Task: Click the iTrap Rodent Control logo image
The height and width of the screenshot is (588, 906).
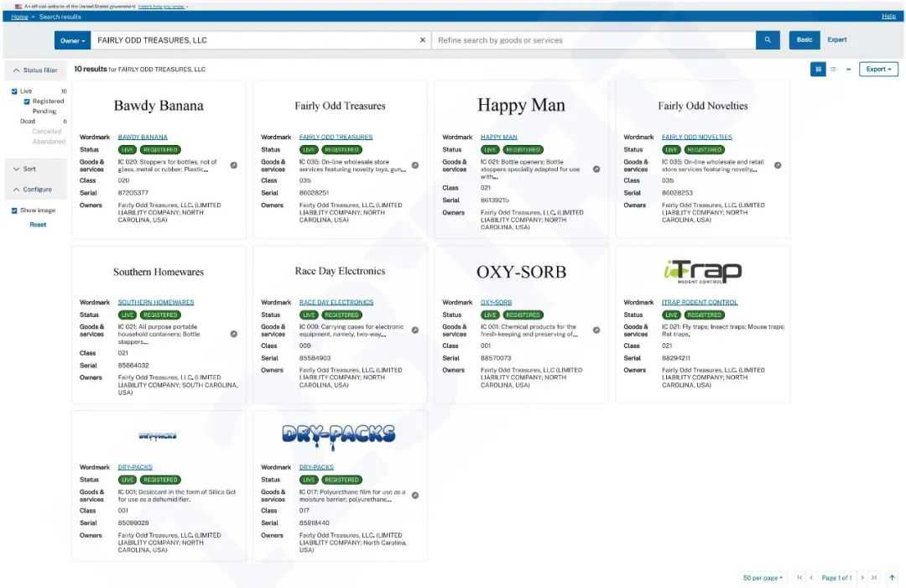Action: (703, 272)
